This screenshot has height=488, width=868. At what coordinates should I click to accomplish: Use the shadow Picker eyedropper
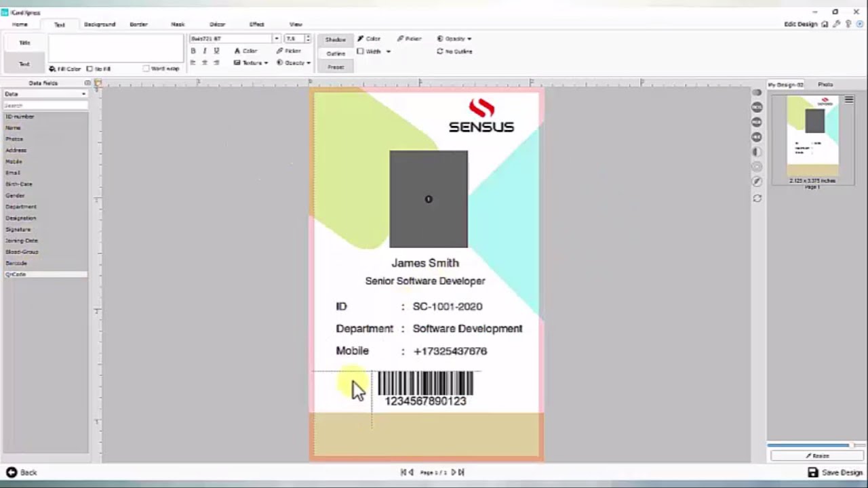[401, 39]
